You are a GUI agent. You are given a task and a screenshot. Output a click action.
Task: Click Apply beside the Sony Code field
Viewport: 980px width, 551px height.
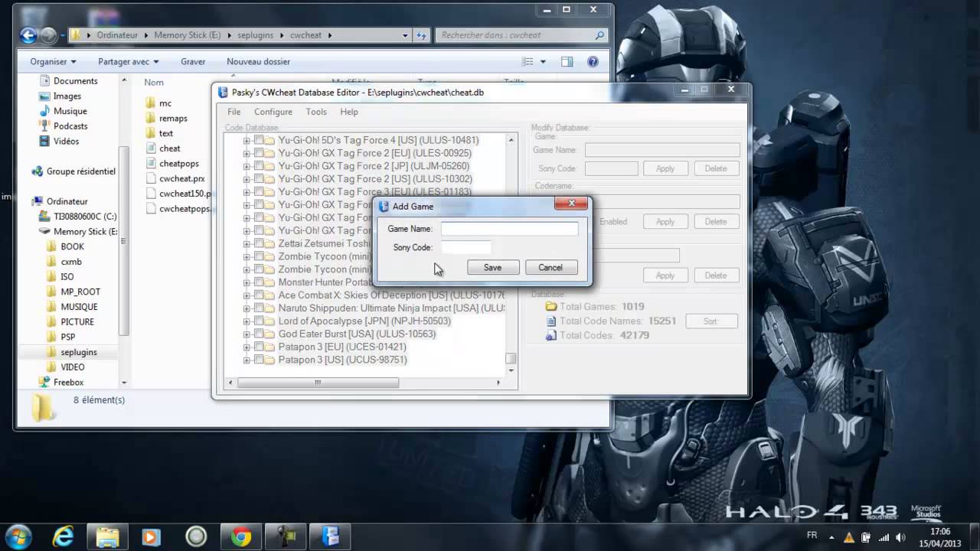pyautogui.click(x=665, y=168)
